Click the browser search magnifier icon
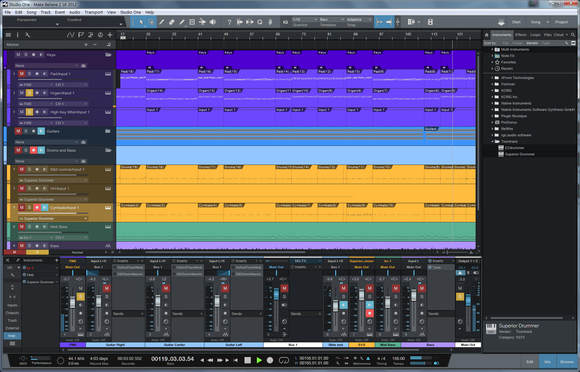 [573, 35]
